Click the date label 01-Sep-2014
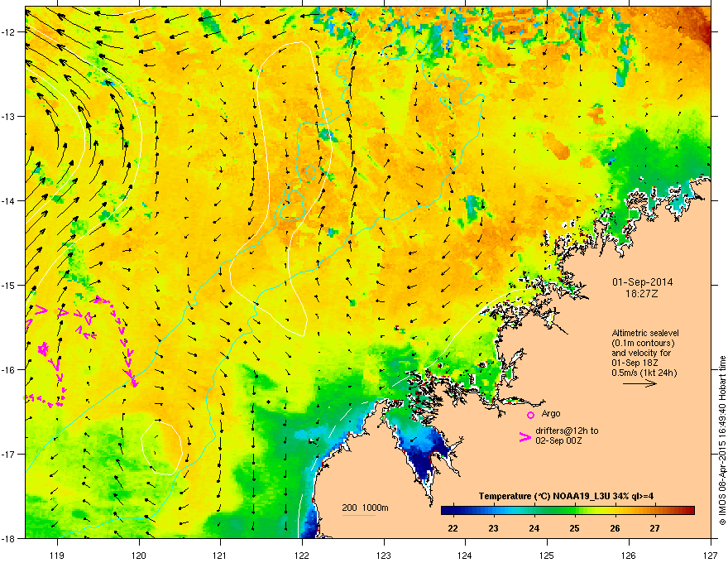The width and height of the screenshot is (728, 563). pyautogui.click(x=642, y=282)
